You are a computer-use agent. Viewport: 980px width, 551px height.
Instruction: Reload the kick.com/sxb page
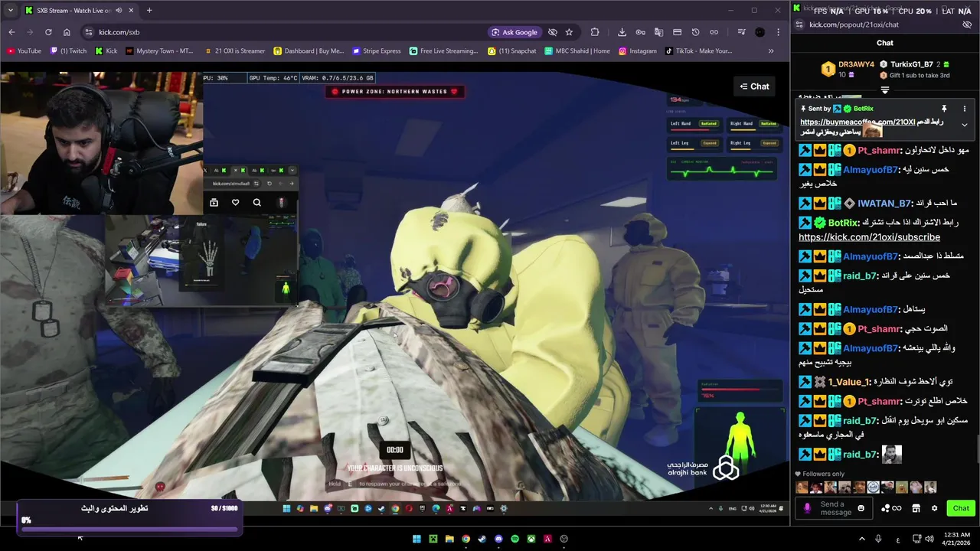coord(48,32)
